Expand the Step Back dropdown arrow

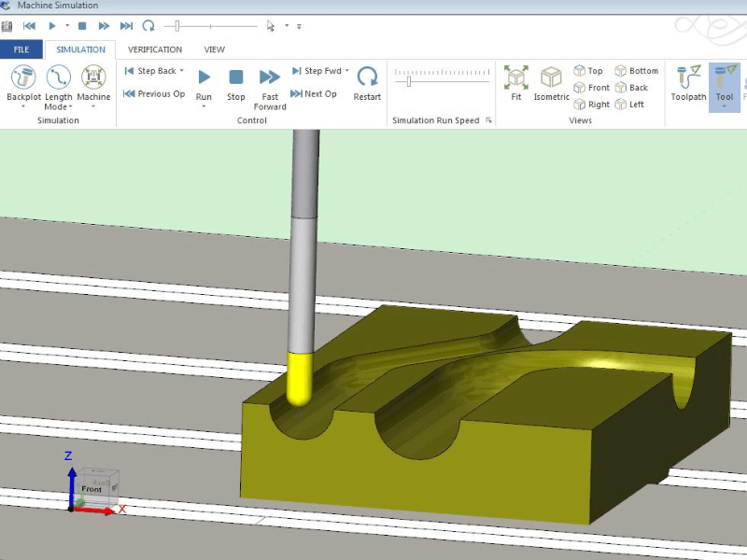[x=182, y=71]
